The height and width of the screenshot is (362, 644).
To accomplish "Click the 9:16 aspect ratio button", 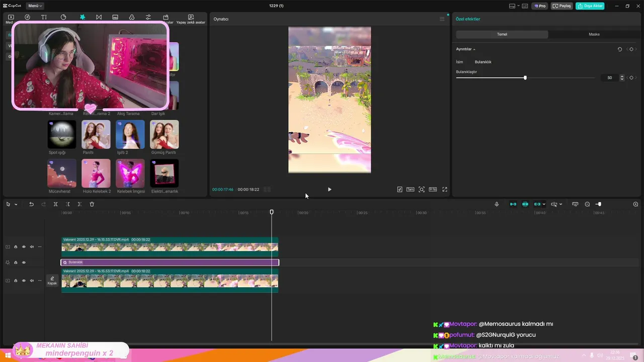I will point(433,190).
